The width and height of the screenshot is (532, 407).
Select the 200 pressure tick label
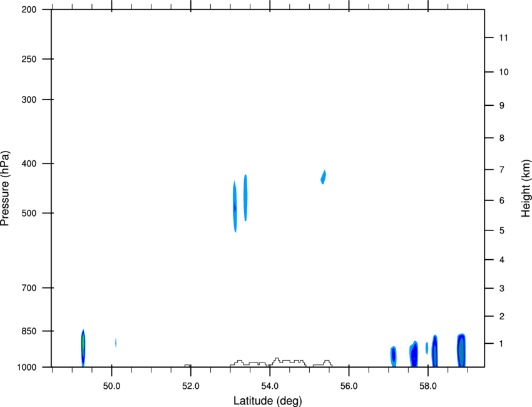29,9
